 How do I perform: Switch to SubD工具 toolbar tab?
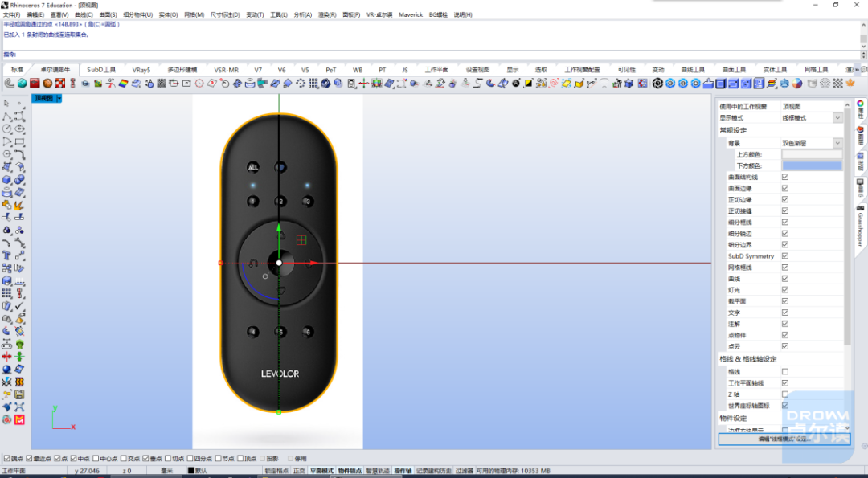[101, 70]
